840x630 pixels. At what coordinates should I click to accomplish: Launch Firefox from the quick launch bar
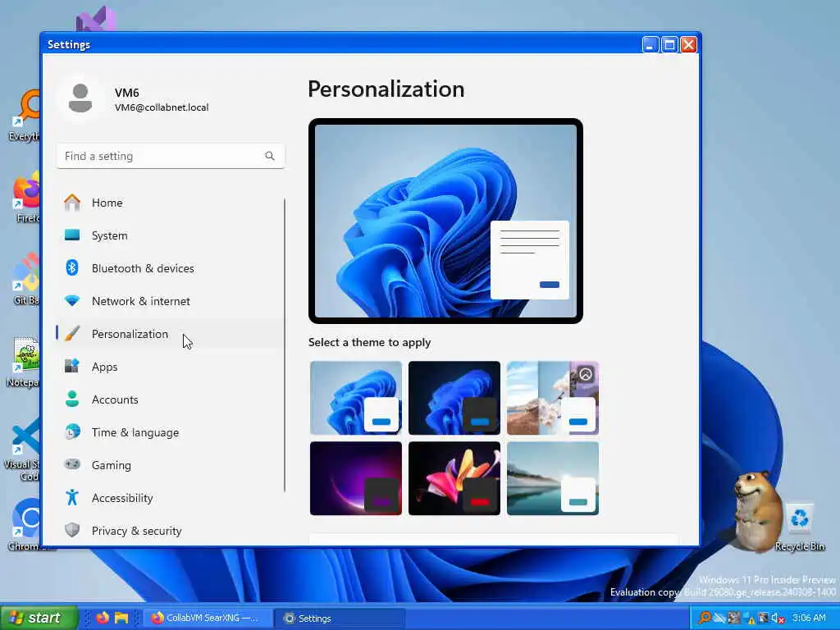[103, 618]
